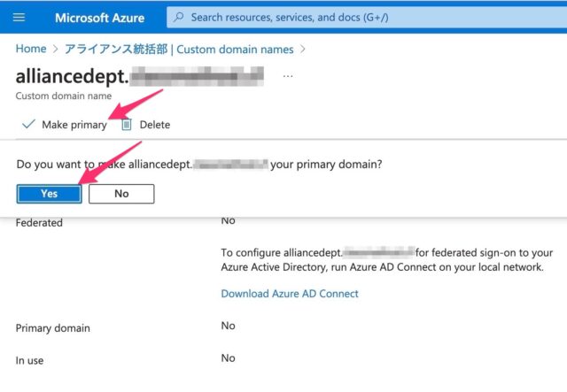Click the Primary domain label
Image resolution: width=567 pixels, height=392 pixels.
pyautogui.click(x=53, y=328)
